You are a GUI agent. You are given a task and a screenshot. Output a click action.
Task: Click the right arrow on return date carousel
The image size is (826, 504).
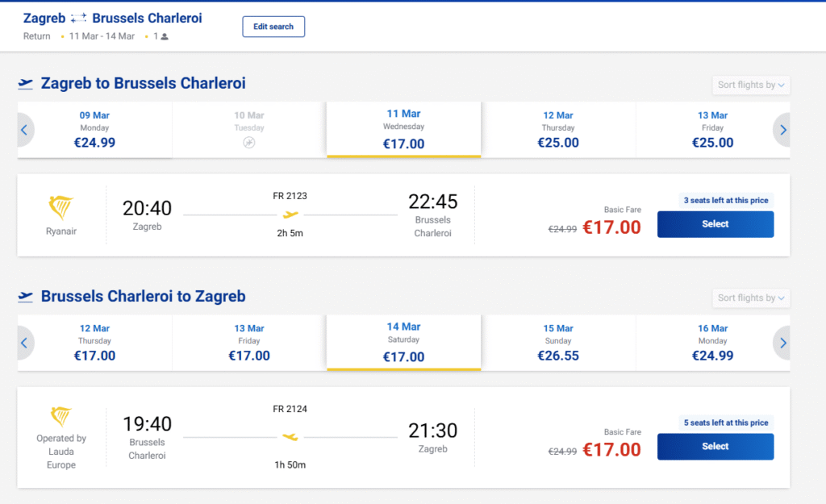pyautogui.click(x=782, y=343)
